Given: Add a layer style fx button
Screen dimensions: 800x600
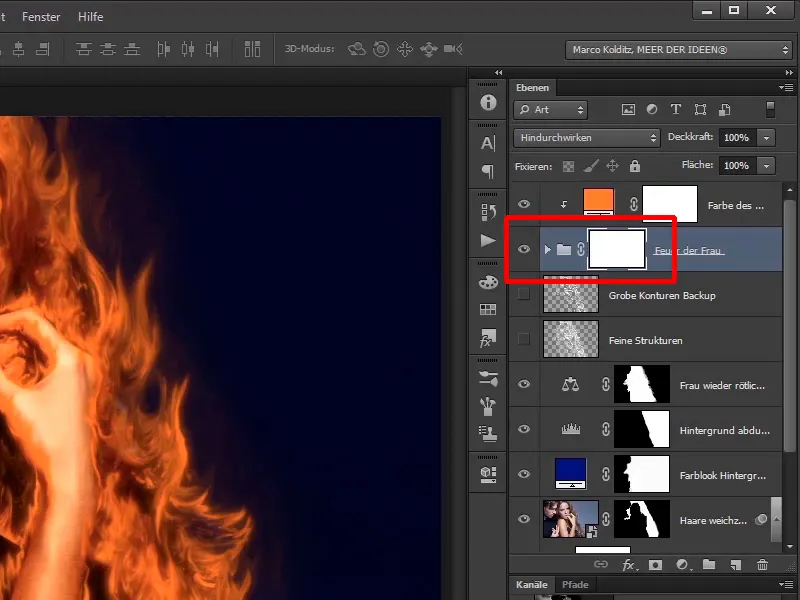Looking at the screenshot, I should point(630,565).
